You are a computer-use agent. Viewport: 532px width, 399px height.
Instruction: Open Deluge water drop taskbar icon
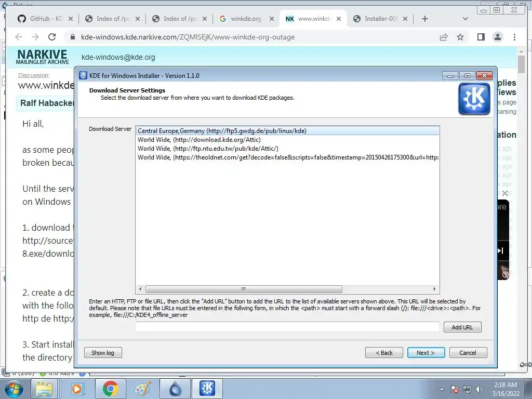pyautogui.click(x=176, y=389)
